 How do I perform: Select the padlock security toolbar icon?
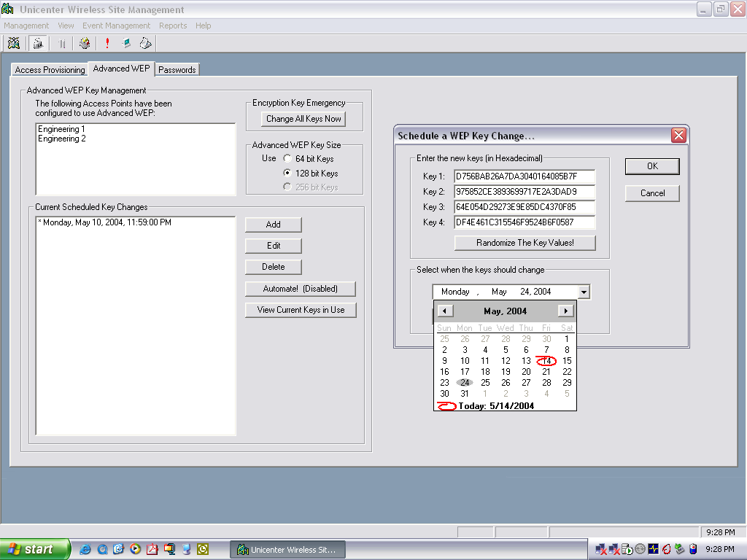pos(38,43)
